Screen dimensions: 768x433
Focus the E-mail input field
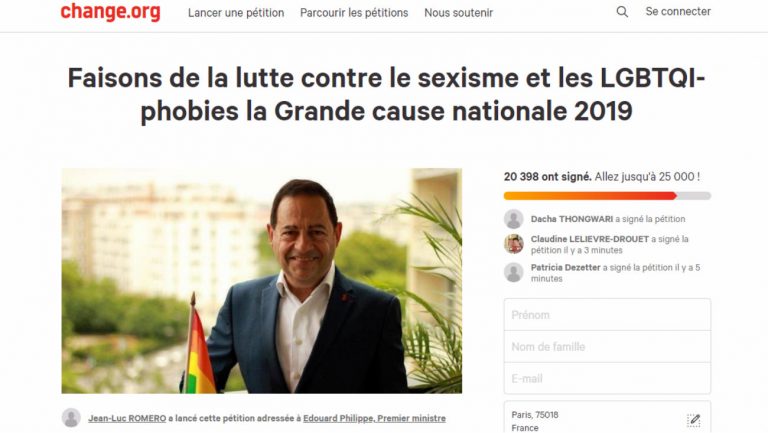point(607,378)
